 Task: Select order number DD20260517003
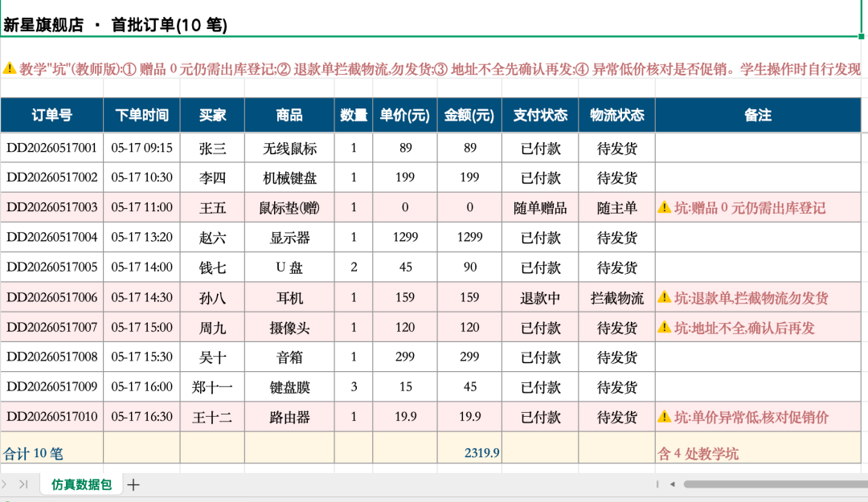tap(52, 207)
